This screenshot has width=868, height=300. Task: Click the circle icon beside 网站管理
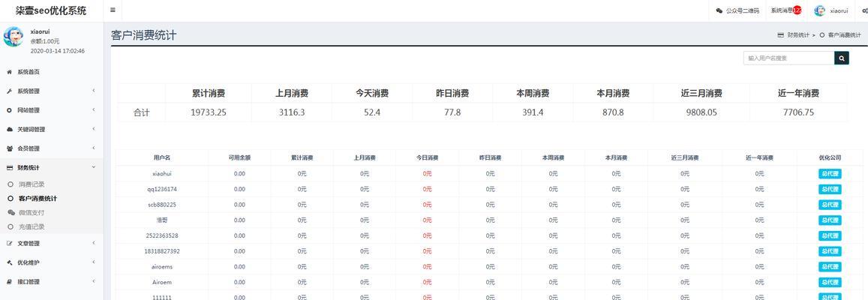pos(10,110)
